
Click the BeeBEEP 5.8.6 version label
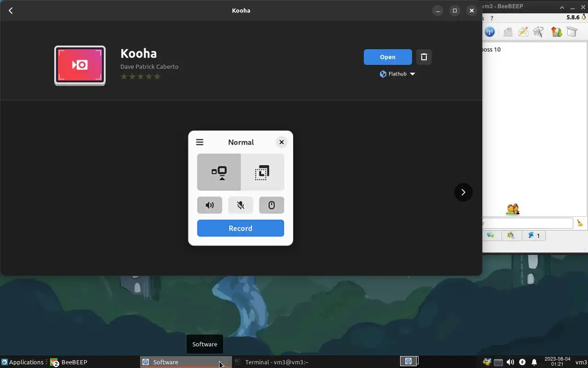pyautogui.click(x=573, y=17)
